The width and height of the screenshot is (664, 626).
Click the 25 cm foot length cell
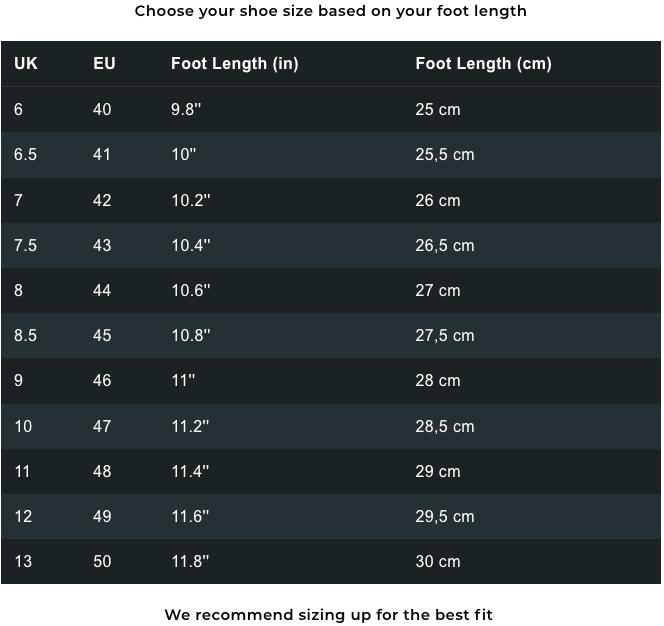[437, 109]
